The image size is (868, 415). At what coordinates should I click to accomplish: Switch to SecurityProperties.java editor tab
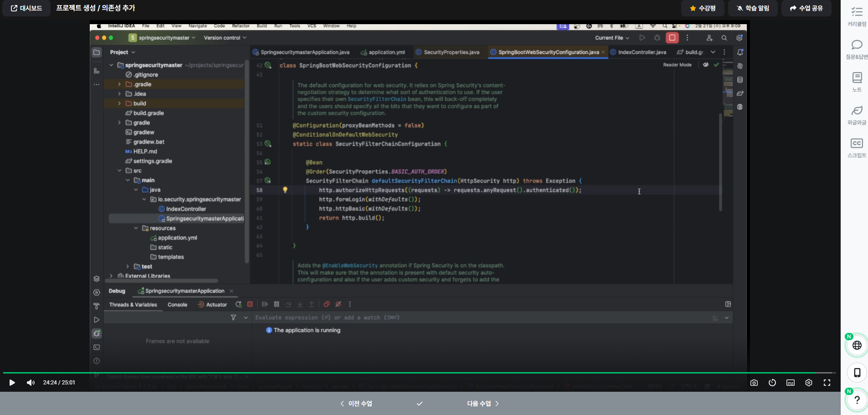[447, 52]
